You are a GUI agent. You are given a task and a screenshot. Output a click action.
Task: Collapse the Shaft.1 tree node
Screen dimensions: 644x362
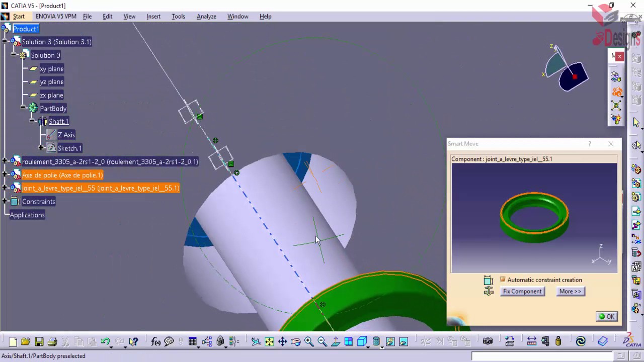32,121
